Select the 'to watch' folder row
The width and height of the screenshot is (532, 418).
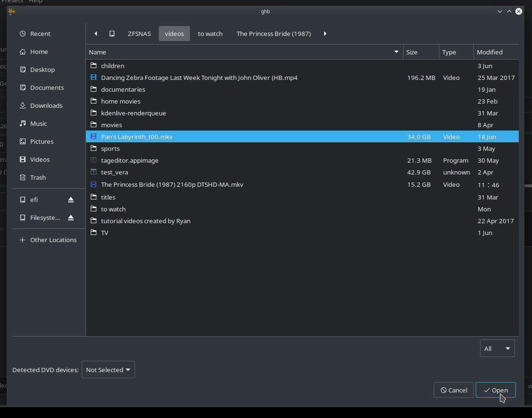coord(302,209)
